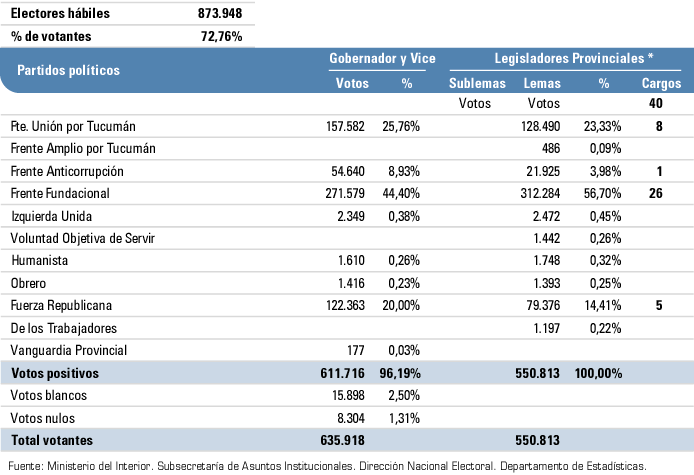Select the 'Cargos' column header

pyautogui.click(x=661, y=83)
